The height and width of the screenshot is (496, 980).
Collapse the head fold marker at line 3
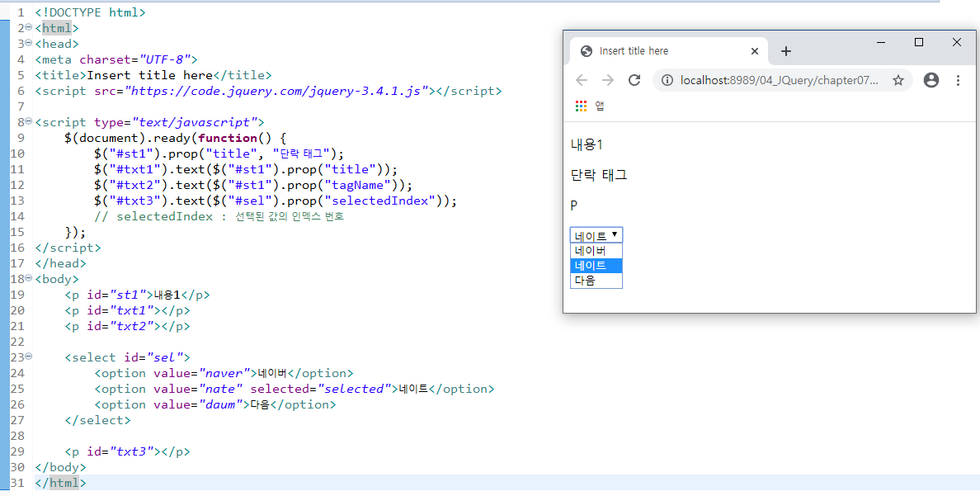29,43
